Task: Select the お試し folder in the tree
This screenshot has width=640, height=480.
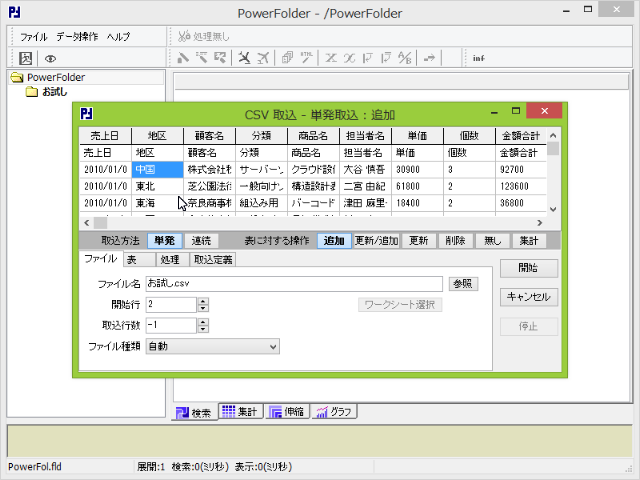Action: (55, 92)
